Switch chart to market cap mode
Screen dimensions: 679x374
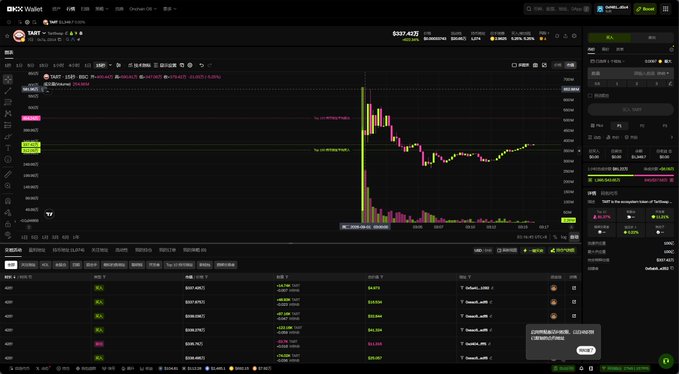(x=570, y=65)
